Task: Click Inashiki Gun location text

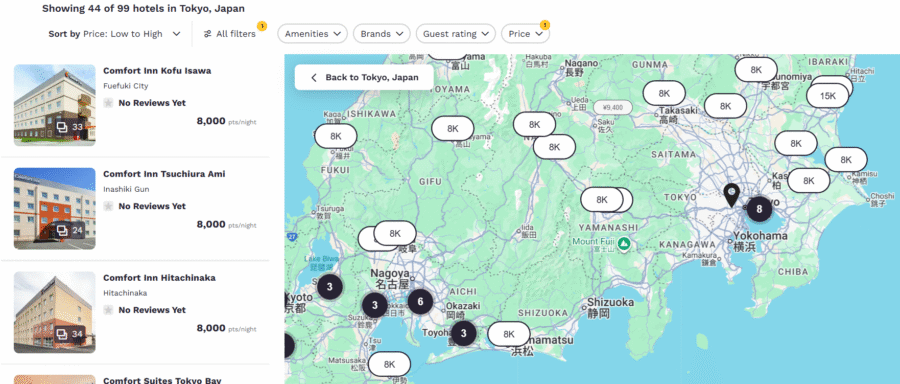Action: pyautogui.click(x=126, y=189)
